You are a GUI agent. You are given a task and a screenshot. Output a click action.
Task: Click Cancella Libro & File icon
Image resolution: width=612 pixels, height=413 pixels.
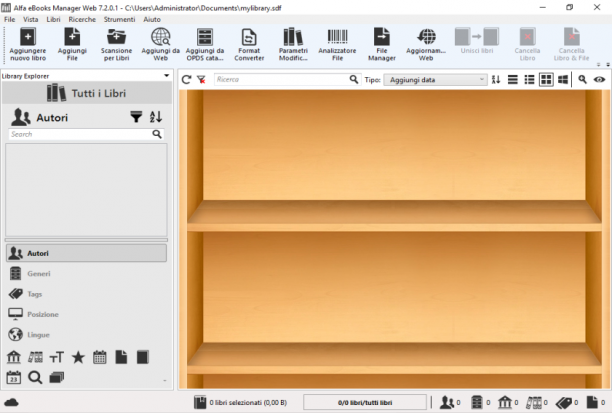(571, 44)
